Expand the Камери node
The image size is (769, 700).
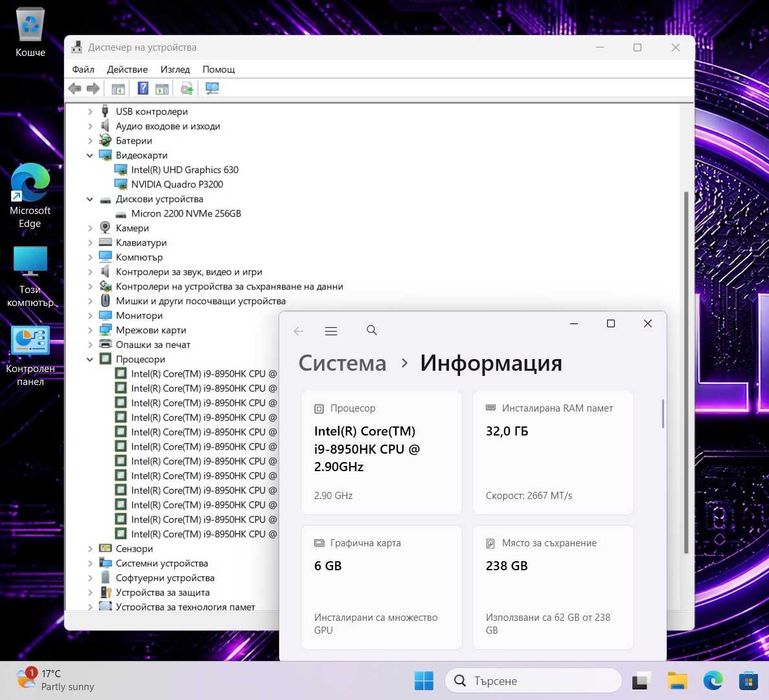coord(90,228)
